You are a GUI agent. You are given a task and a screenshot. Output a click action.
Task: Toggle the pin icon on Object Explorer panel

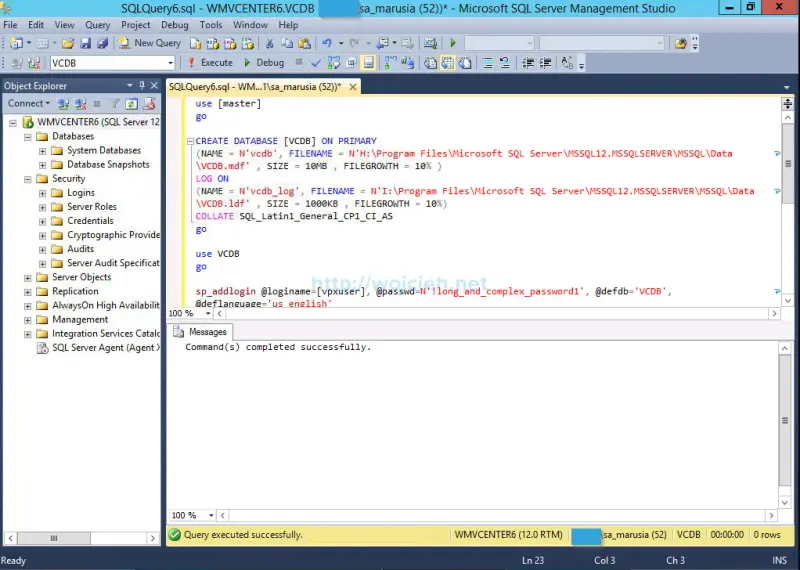click(142, 86)
